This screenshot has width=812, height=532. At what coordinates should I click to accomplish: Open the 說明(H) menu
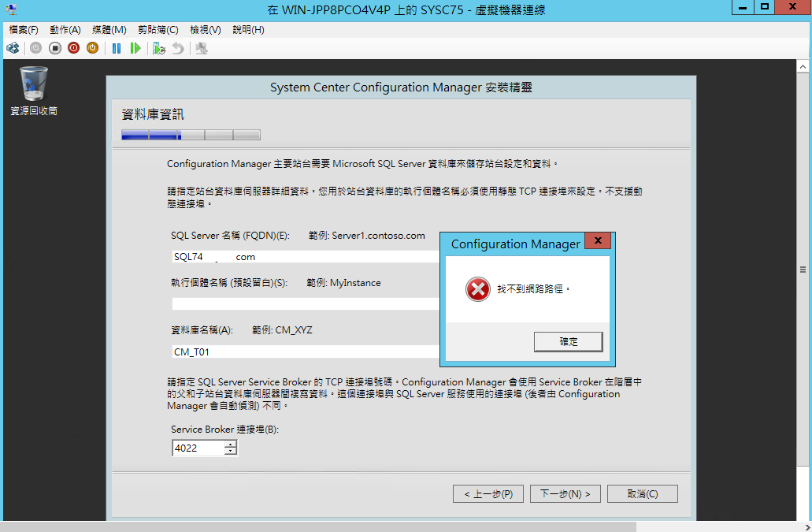(x=249, y=29)
